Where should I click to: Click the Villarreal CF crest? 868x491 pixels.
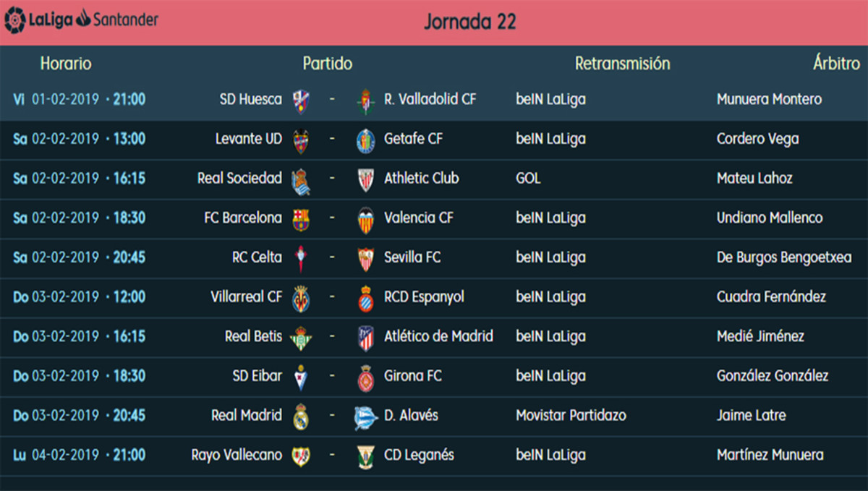coord(301,299)
